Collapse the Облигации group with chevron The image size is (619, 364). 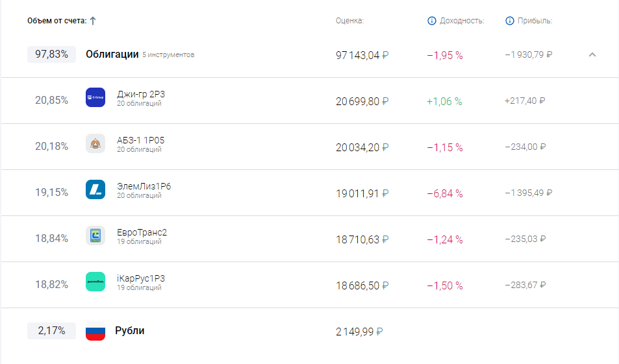(x=592, y=55)
